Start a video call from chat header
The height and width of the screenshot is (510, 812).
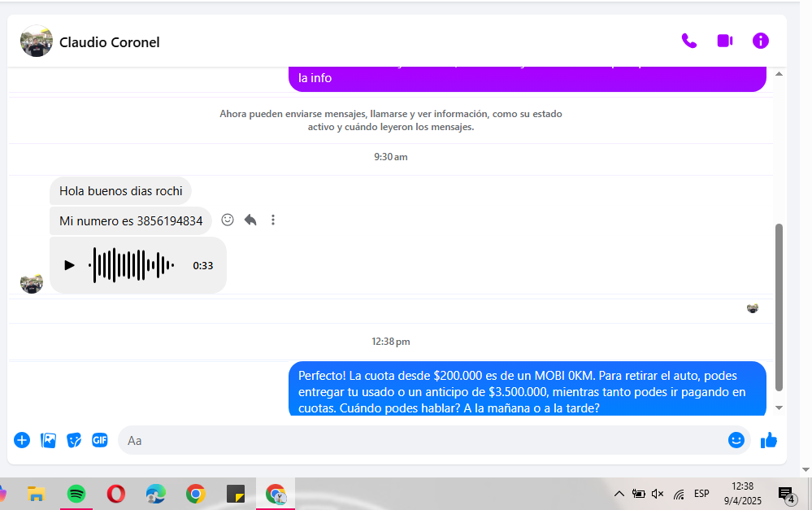coord(724,41)
